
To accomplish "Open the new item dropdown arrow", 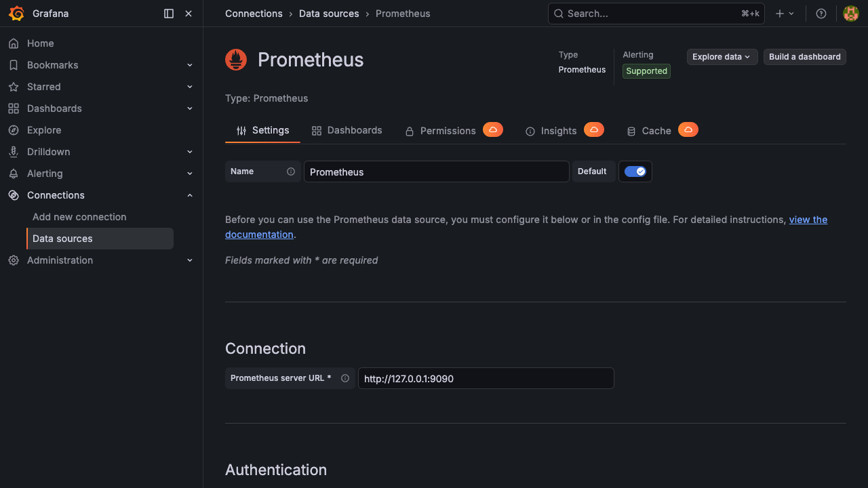I will click(x=791, y=14).
